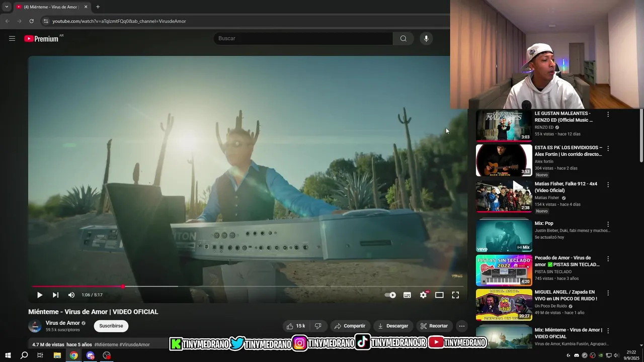Open Mix: Miénteme - Virus de Amor playlist

point(504,337)
